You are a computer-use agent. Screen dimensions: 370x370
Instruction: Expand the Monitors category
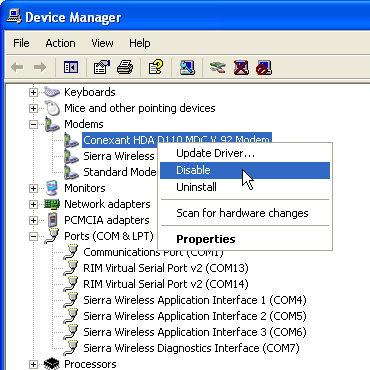[33, 188]
